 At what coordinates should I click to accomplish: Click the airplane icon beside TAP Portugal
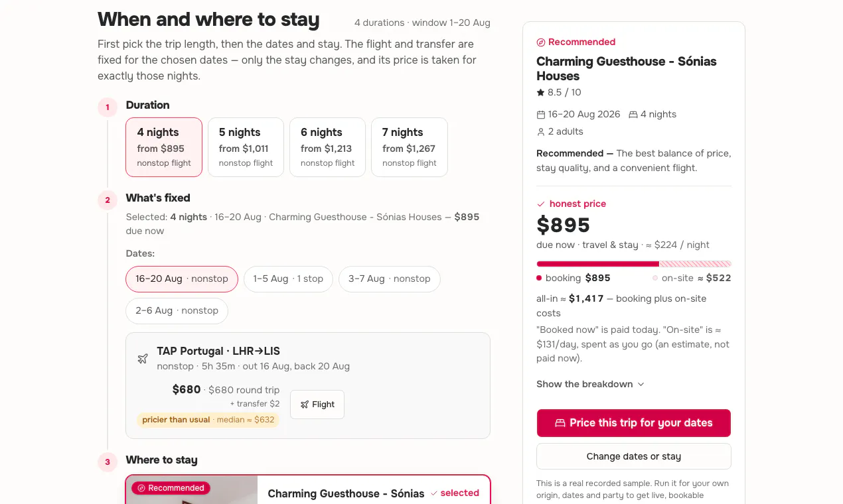pos(143,359)
